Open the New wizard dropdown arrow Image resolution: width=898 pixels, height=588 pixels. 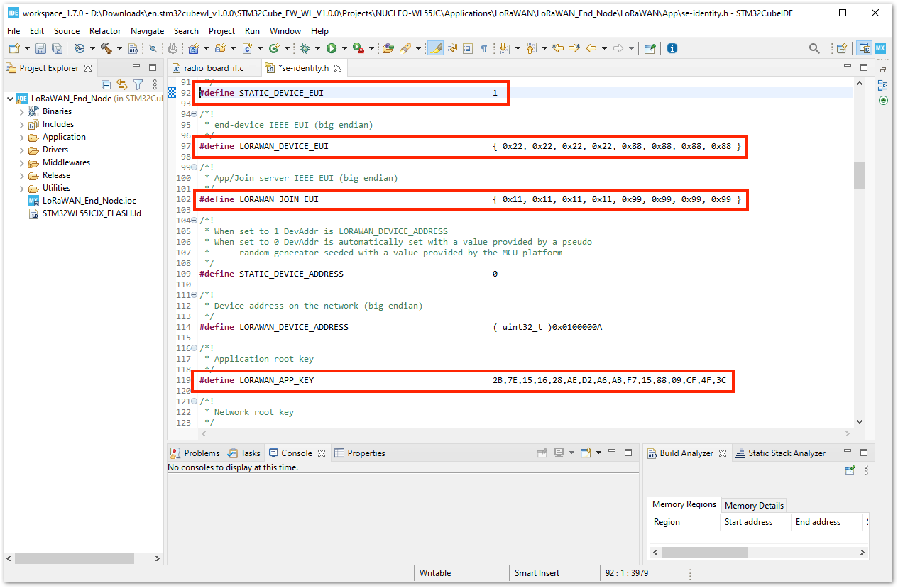pos(27,48)
